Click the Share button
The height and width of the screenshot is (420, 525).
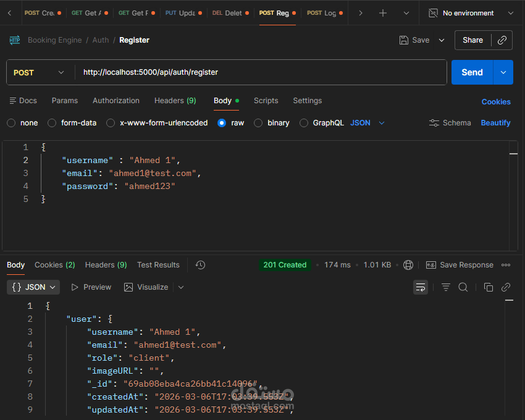pos(472,40)
